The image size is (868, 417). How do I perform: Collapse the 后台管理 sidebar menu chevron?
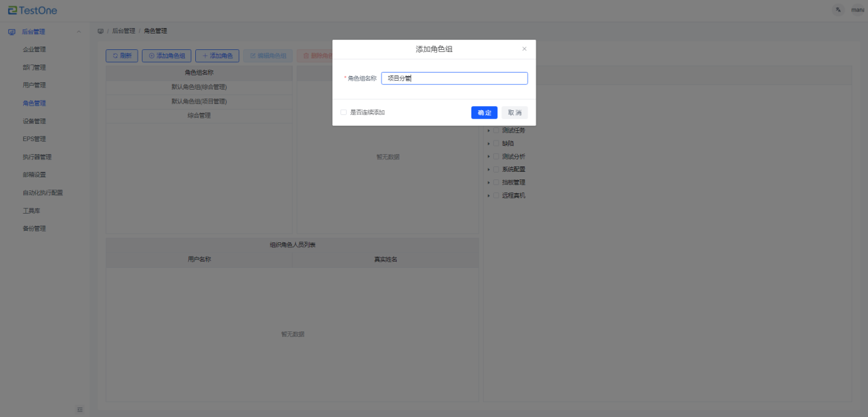point(79,31)
